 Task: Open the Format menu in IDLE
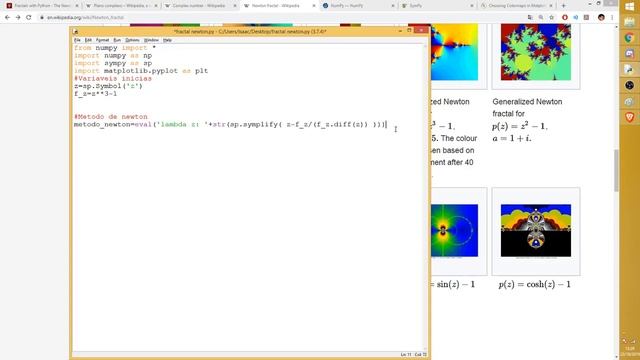click(x=102, y=40)
